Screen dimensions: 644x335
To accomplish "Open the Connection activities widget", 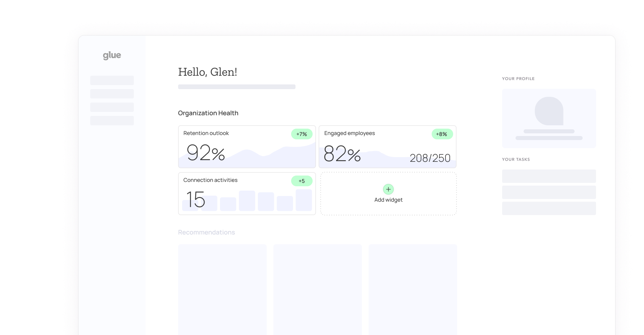I will (247, 194).
